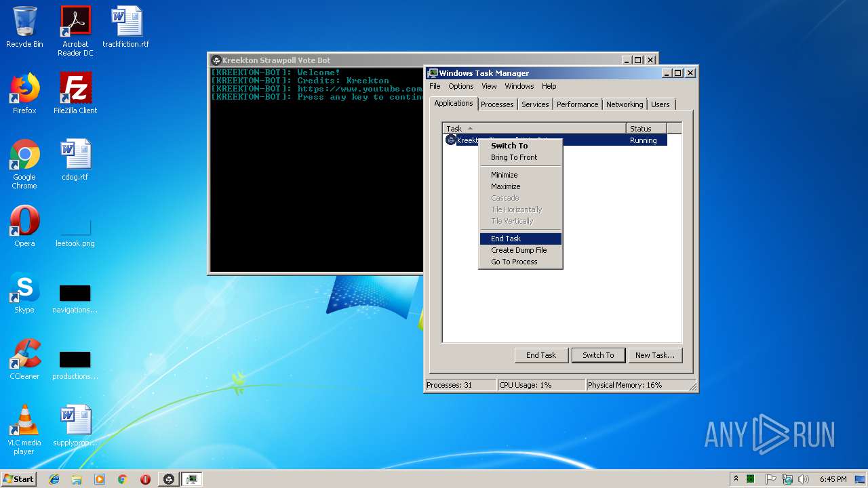Choose Create Dump File menu entry
The height and width of the screenshot is (488, 868).
tap(520, 250)
